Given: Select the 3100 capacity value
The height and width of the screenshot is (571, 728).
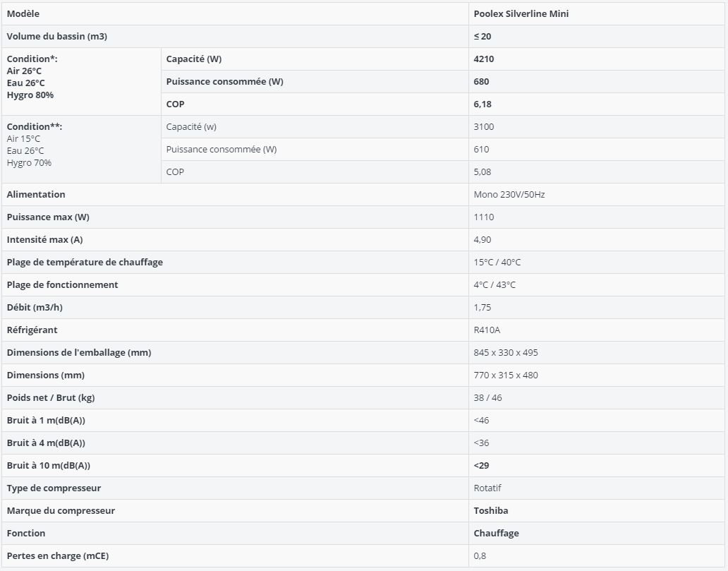Looking at the screenshot, I should pos(484,127).
